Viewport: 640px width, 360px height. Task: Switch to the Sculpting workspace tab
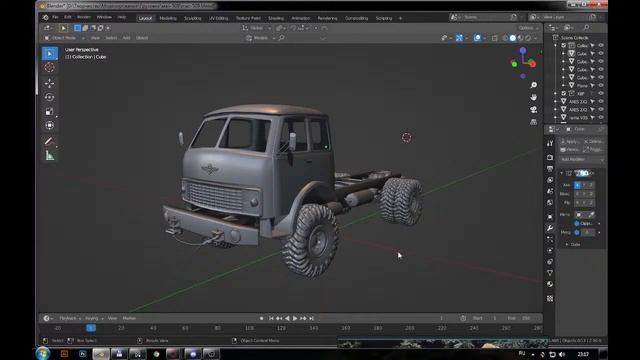click(193, 18)
